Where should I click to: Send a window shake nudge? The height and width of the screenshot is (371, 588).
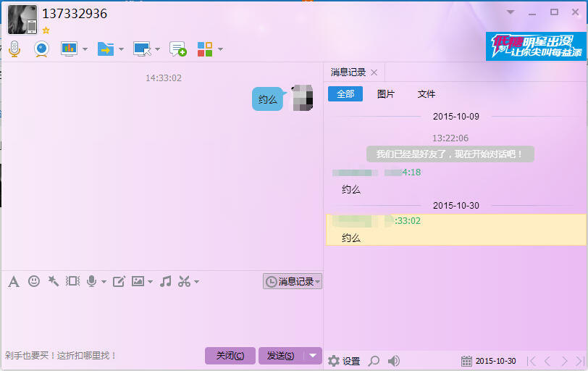coord(72,281)
